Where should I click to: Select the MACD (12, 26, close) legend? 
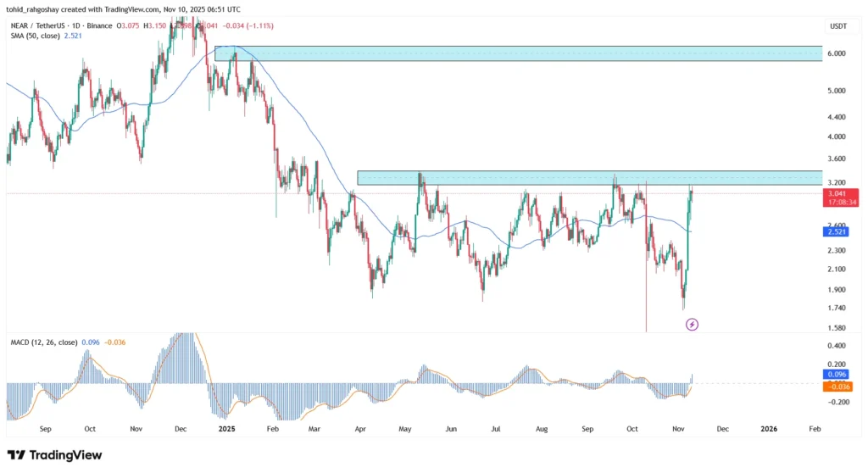coord(42,342)
